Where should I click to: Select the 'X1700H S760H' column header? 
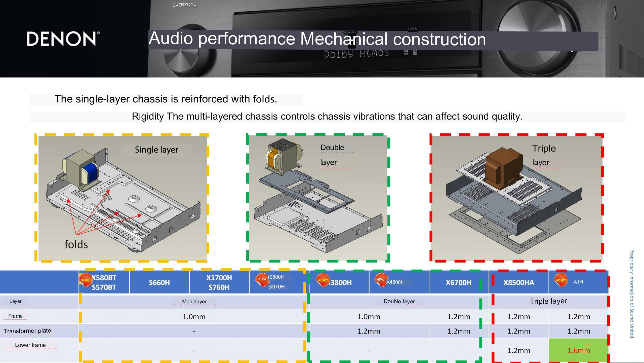pyautogui.click(x=219, y=282)
